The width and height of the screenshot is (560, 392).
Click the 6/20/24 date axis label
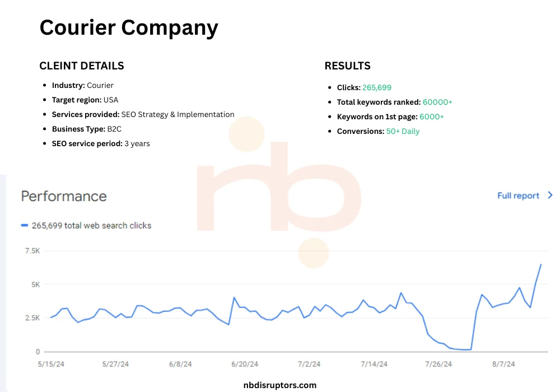[244, 364]
